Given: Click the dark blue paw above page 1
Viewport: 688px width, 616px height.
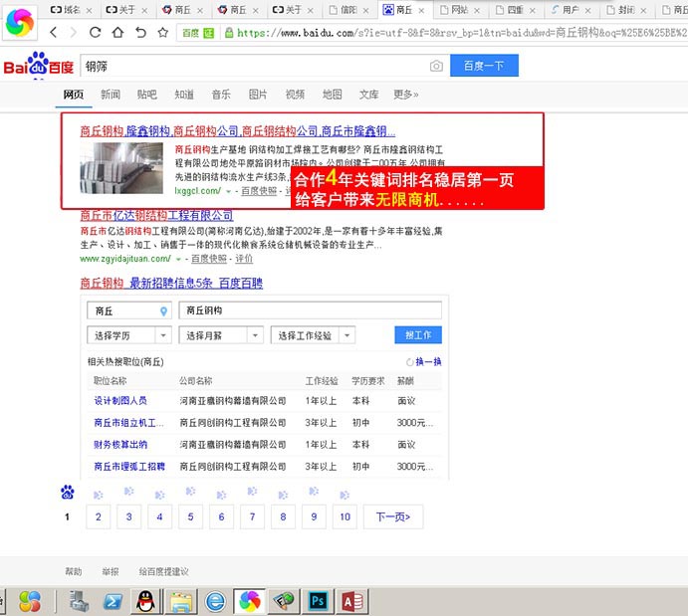Looking at the screenshot, I should (68, 493).
